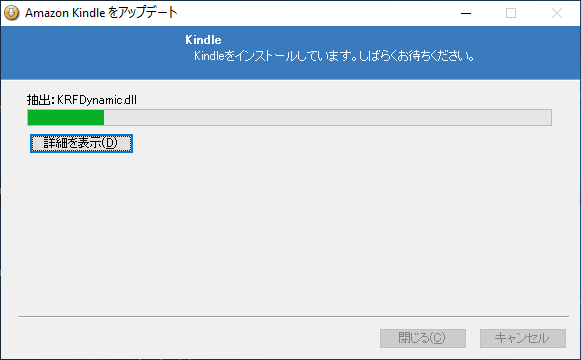The width and height of the screenshot is (581, 360).
Task: Click the Amazon Kindle をアップデート title text
Action: point(101,13)
